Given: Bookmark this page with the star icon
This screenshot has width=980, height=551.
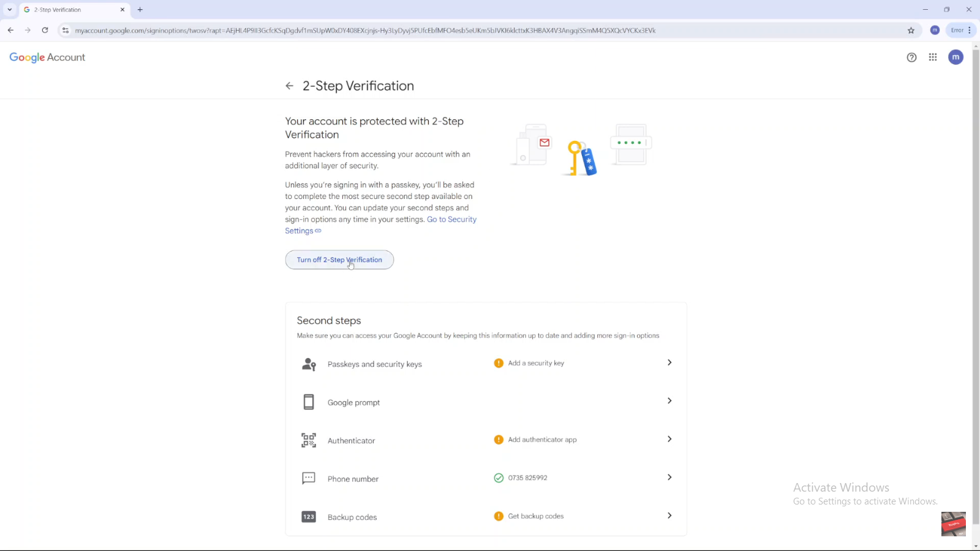Looking at the screenshot, I should [x=911, y=30].
